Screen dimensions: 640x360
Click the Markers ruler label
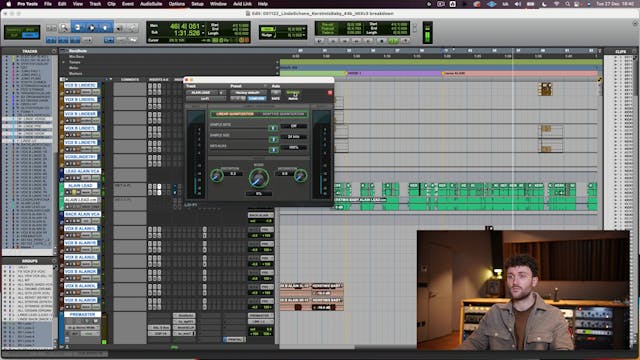76,74
